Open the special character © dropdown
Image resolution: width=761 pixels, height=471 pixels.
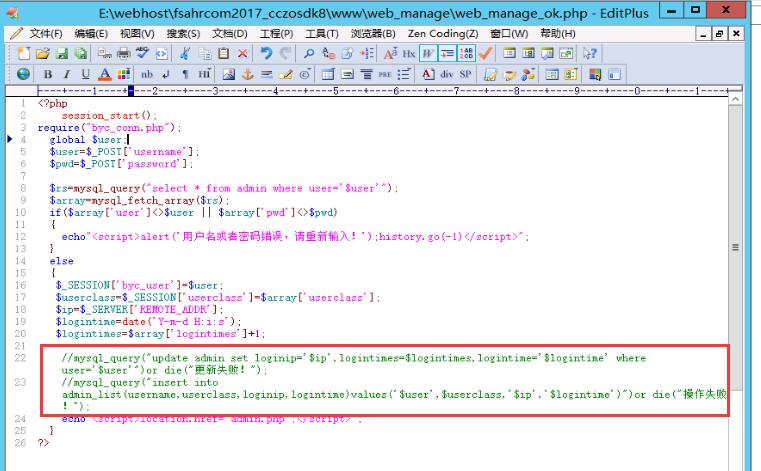304,74
